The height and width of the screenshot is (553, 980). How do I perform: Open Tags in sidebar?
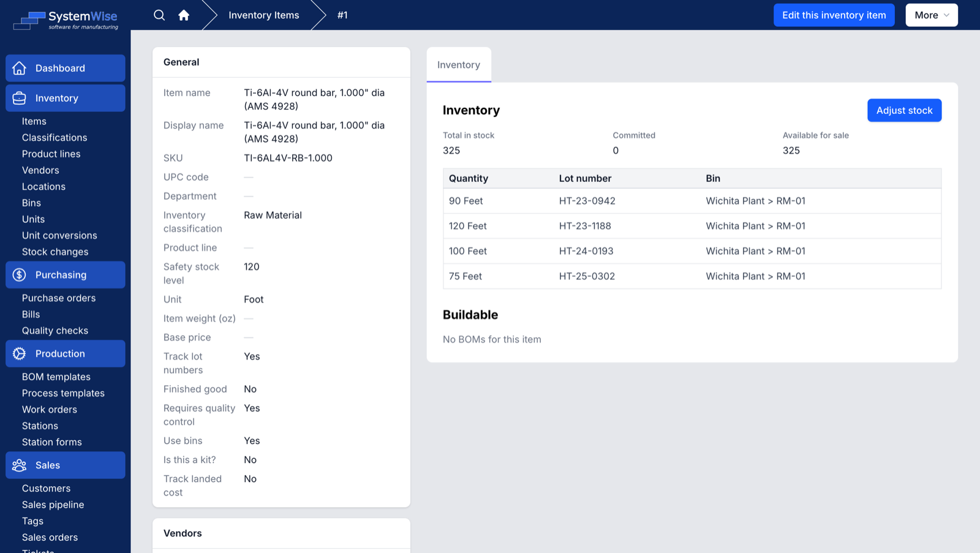coord(32,521)
